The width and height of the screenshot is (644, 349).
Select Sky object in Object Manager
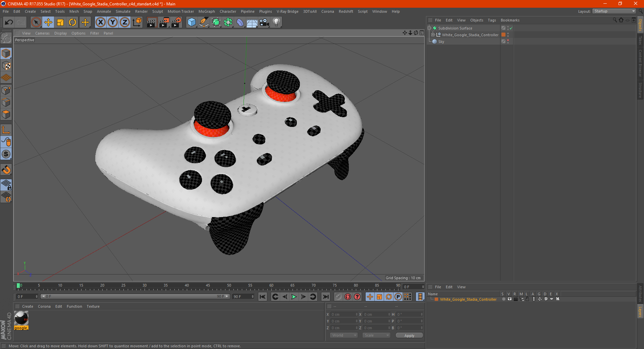point(441,42)
